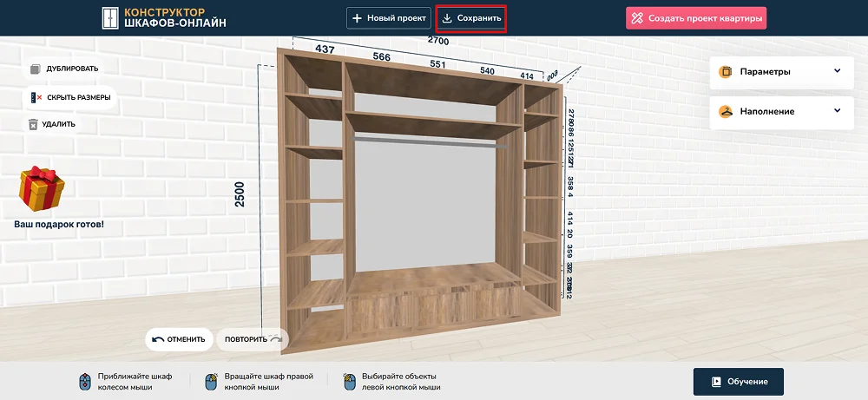Click Создать проект квартиры button
Image resolution: width=868 pixels, height=400 pixels.
(x=696, y=18)
